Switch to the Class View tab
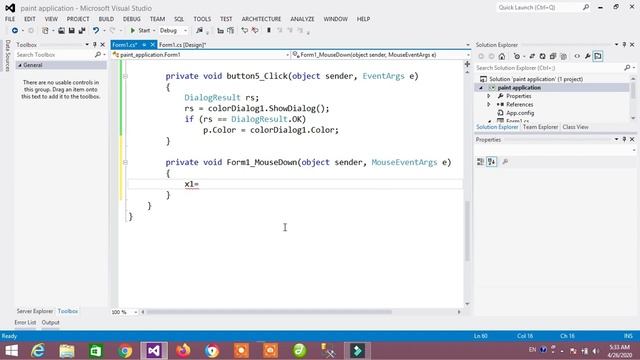The image size is (640, 360). (576, 127)
